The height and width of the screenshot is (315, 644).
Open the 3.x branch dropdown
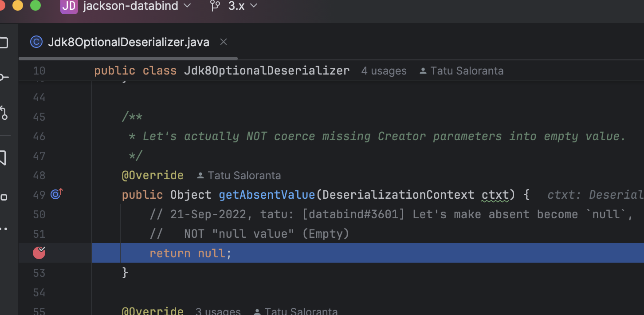[x=242, y=6]
